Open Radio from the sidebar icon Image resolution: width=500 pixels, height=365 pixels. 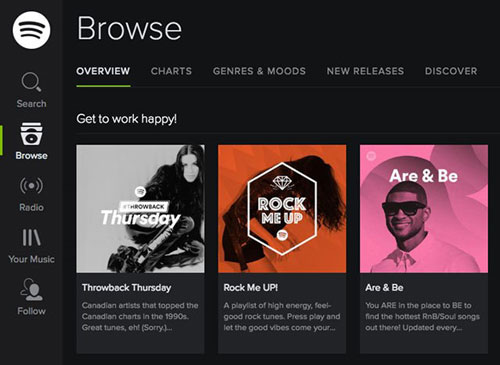pos(31,185)
